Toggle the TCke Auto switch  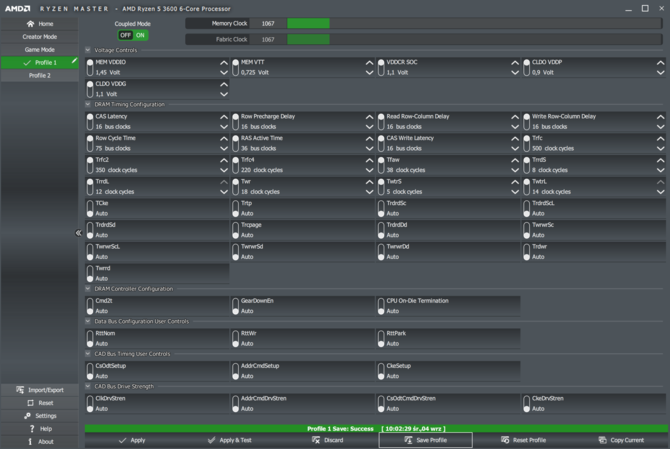90,208
